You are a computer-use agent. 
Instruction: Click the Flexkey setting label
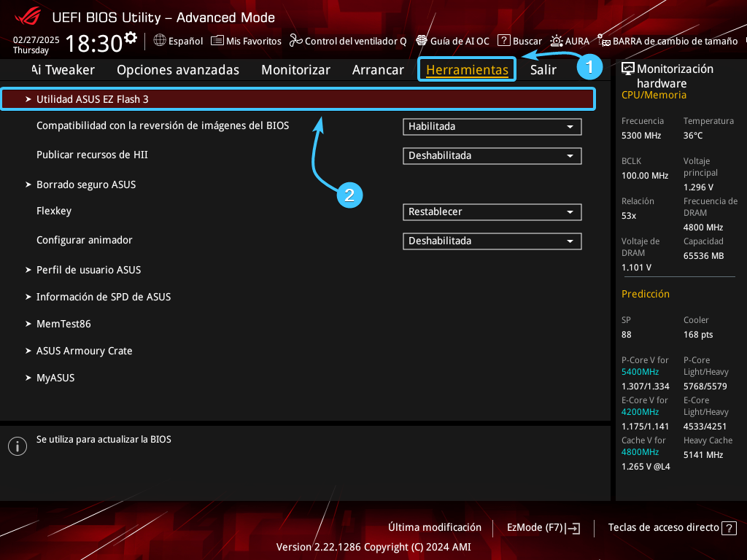54,211
